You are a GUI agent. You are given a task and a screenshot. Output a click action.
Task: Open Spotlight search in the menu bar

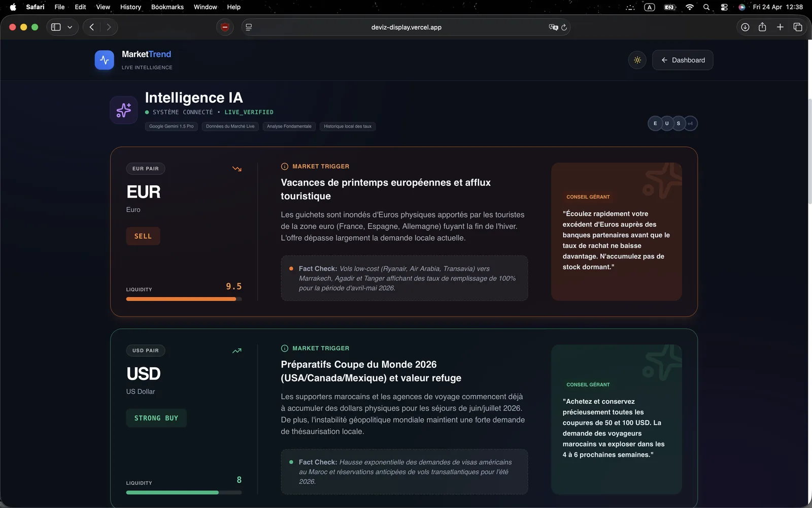pyautogui.click(x=706, y=7)
